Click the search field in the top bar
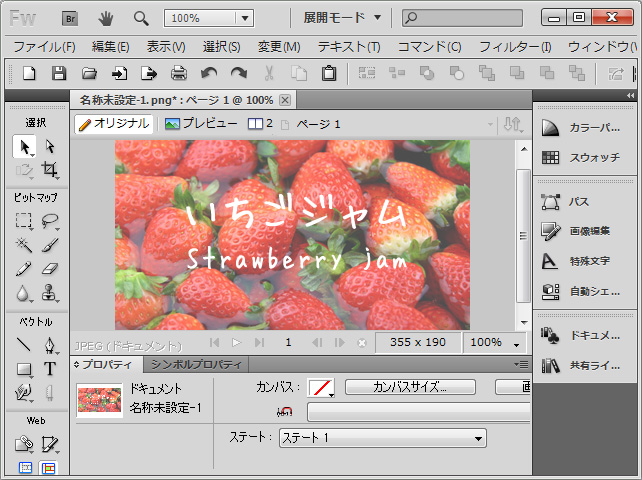This screenshot has width=642, height=480. (462, 18)
